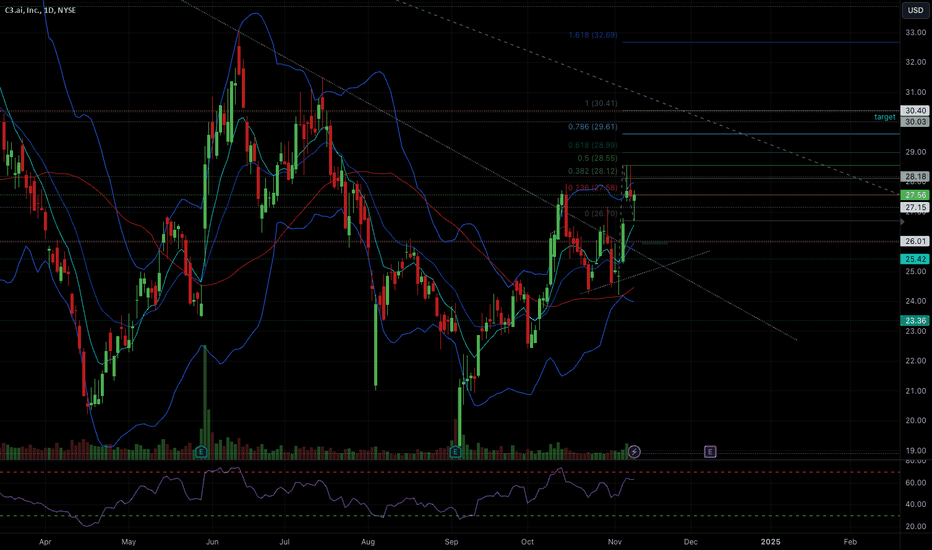Click the 33.00 price axis value

(915, 33)
